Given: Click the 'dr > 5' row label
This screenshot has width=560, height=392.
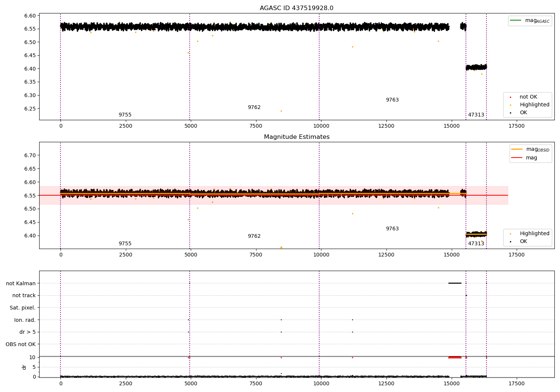Looking at the screenshot, I should click(x=27, y=332).
